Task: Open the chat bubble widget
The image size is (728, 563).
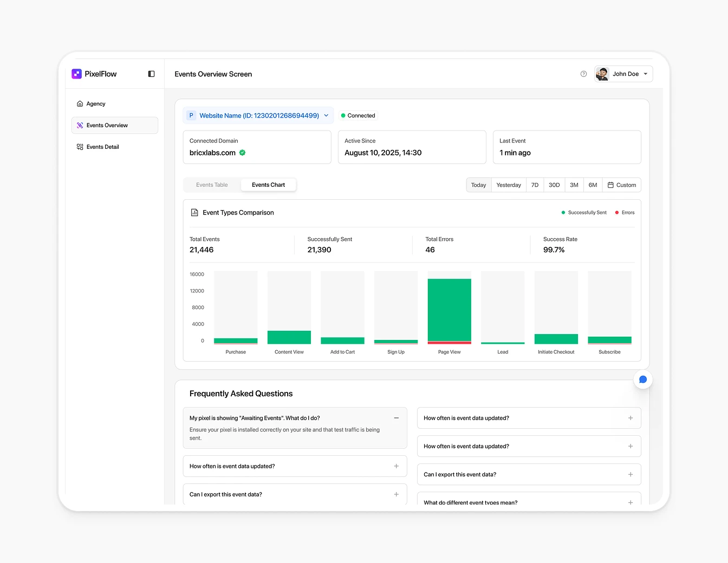Action: coord(643,379)
